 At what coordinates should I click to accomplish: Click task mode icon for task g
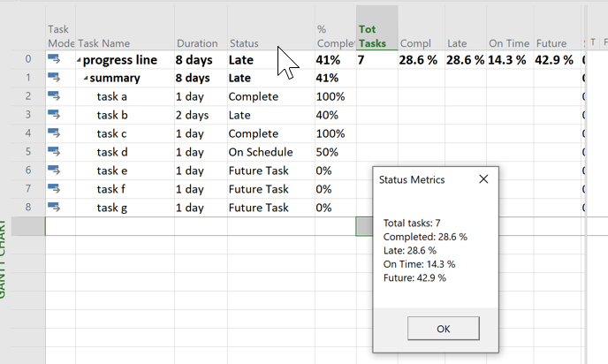pyautogui.click(x=55, y=208)
